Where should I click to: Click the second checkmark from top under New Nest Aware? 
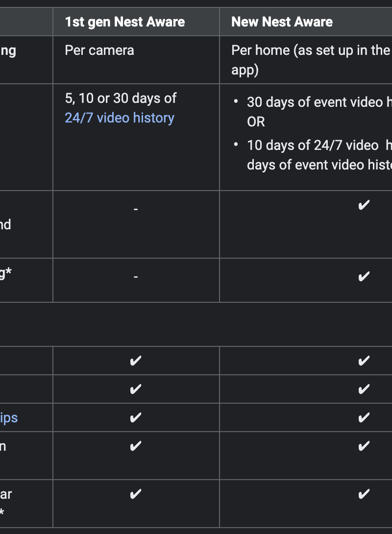[364, 276]
